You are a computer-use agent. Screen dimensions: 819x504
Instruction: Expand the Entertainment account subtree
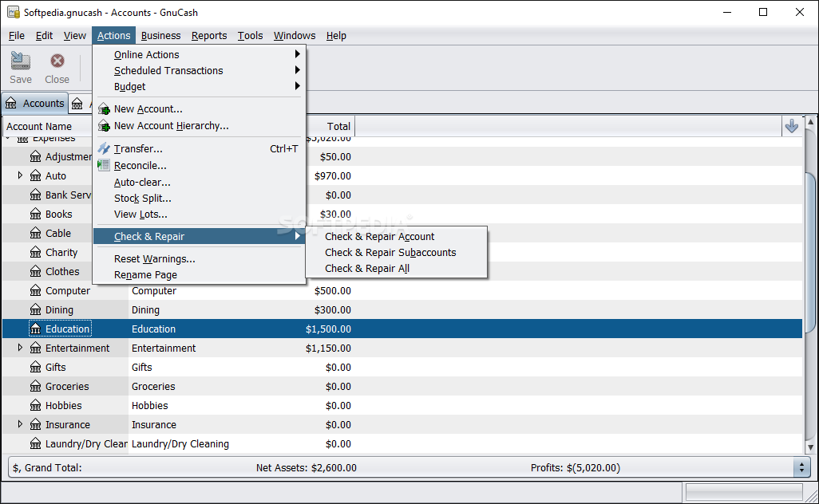[x=20, y=348]
